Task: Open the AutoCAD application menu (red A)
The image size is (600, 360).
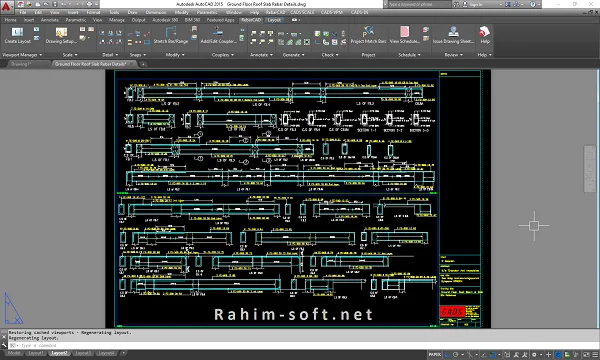Action: pyautogui.click(x=6, y=6)
